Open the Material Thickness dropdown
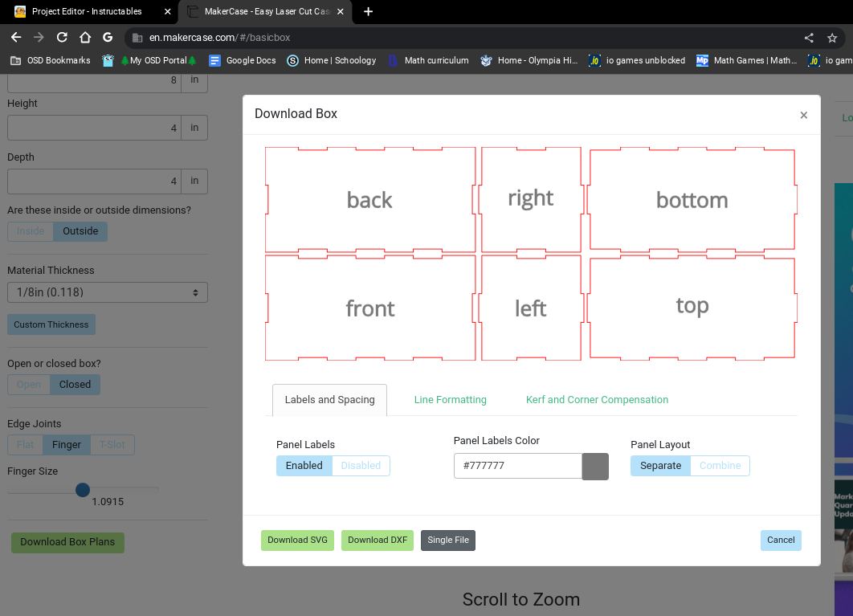853x616 pixels. pyautogui.click(x=107, y=292)
